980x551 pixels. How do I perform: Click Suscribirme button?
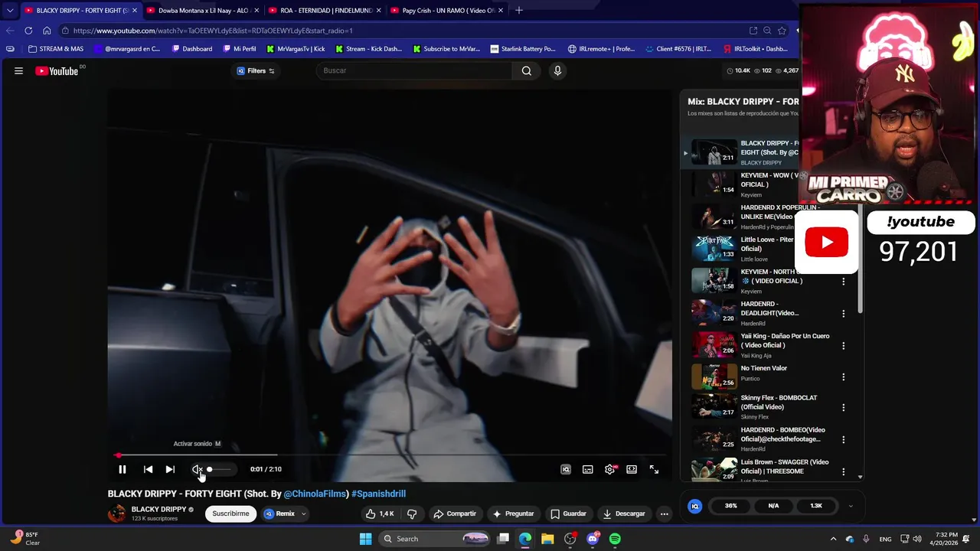pos(230,514)
